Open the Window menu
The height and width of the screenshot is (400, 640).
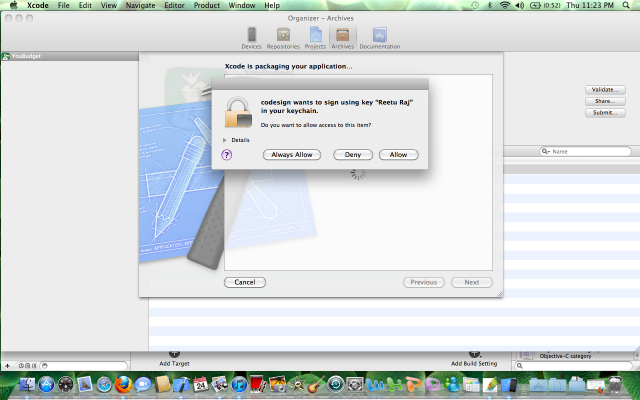pos(242,5)
